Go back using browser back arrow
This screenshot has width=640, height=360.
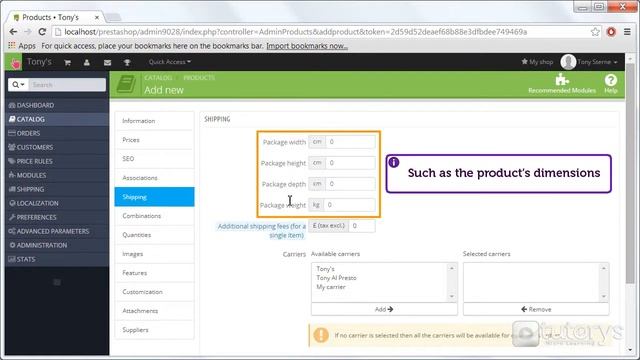tap(13, 31)
